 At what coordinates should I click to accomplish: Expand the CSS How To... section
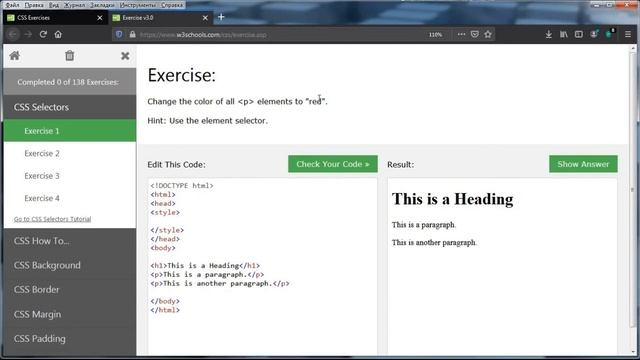pyautogui.click(x=70, y=241)
